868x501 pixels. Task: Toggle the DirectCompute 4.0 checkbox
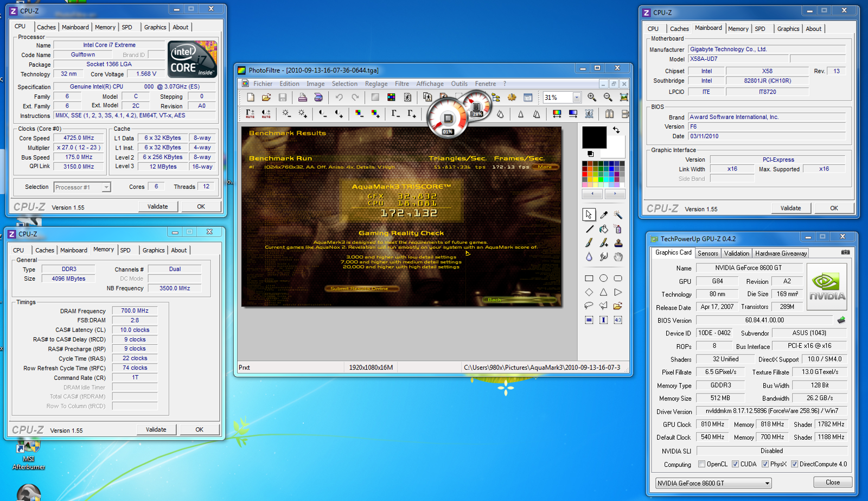click(x=794, y=464)
